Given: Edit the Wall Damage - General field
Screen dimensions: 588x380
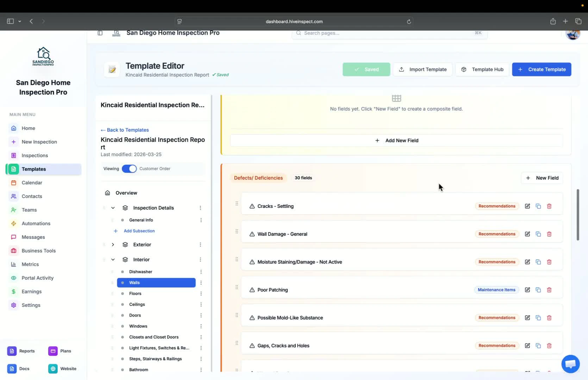Looking at the screenshot, I should (527, 234).
